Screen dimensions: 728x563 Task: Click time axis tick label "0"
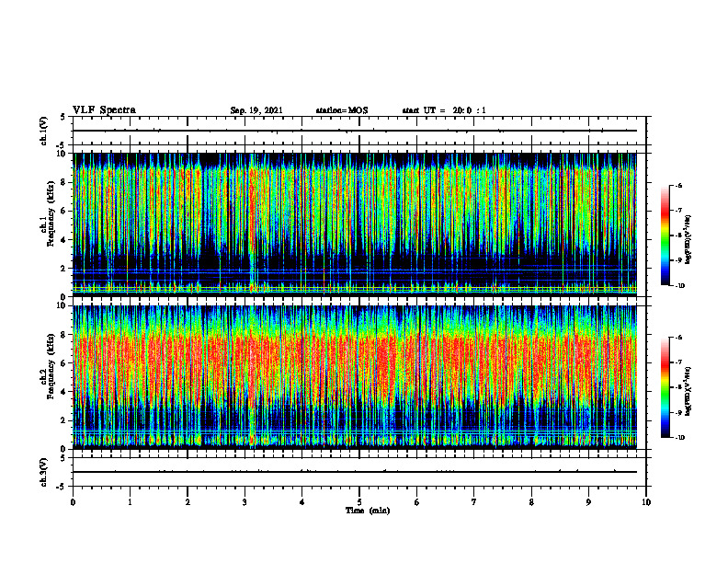(x=73, y=502)
